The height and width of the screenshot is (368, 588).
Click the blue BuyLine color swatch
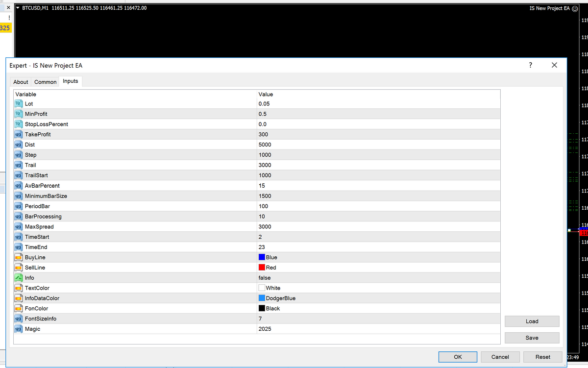pos(262,257)
